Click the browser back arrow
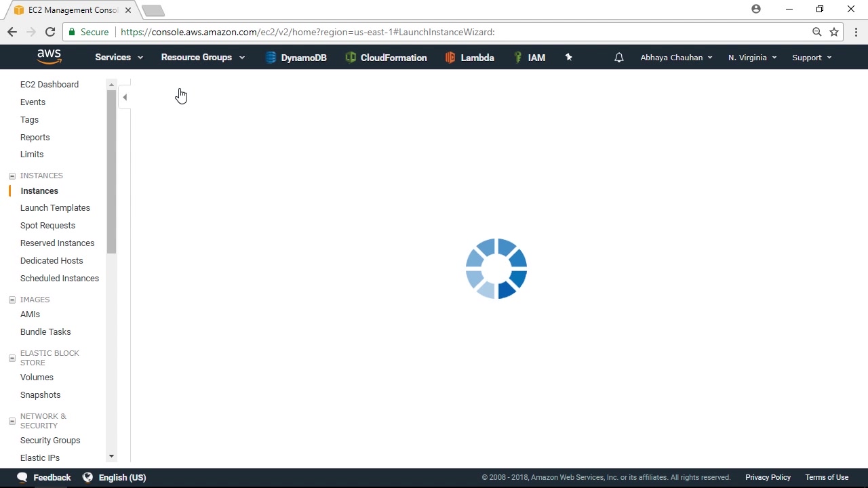868x488 pixels. 12,32
